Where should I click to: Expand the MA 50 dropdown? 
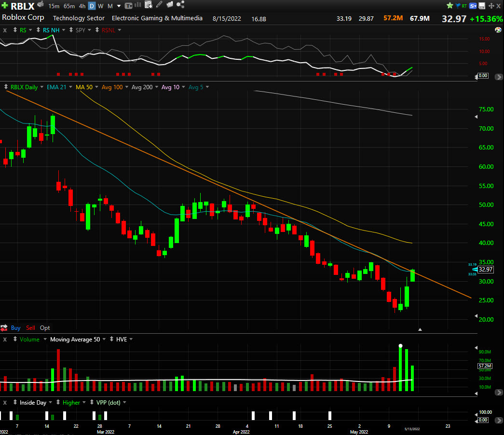click(x=96, y=87)
